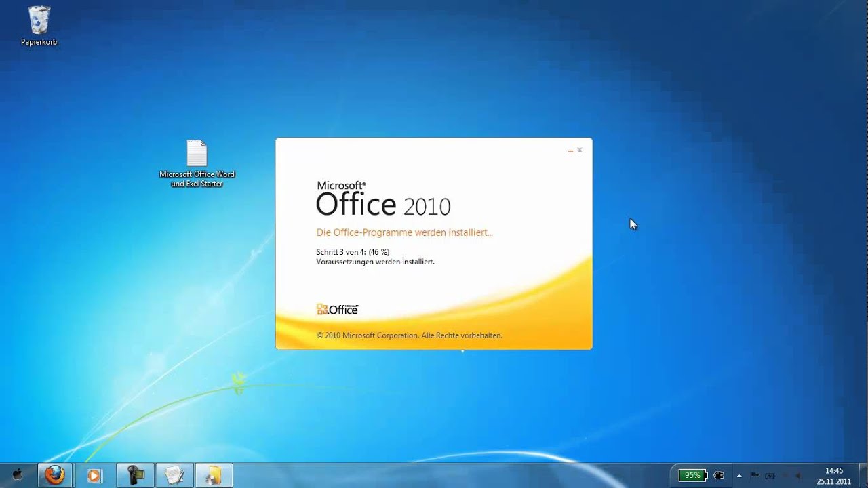Open the volume speaker tray icon
The image size is (868, 488).
click(x=798, y=476)
